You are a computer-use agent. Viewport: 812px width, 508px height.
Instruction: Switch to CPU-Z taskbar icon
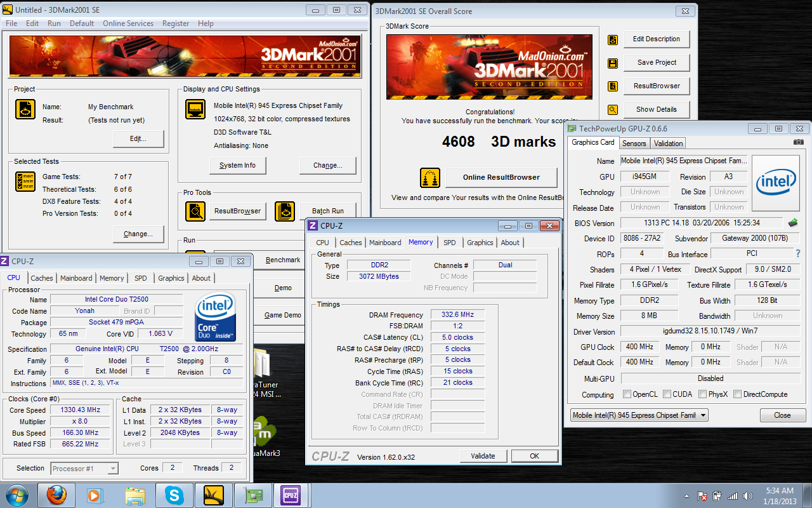coord(291,495)
